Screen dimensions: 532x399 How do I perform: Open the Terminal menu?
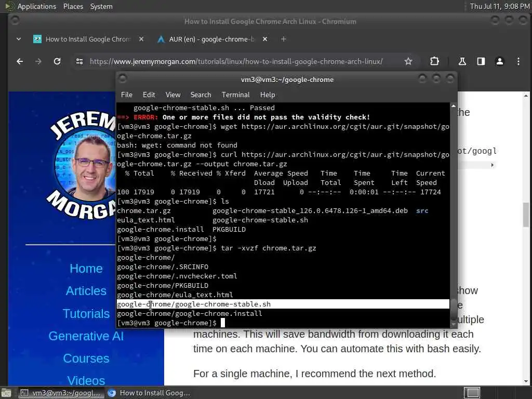235,95
